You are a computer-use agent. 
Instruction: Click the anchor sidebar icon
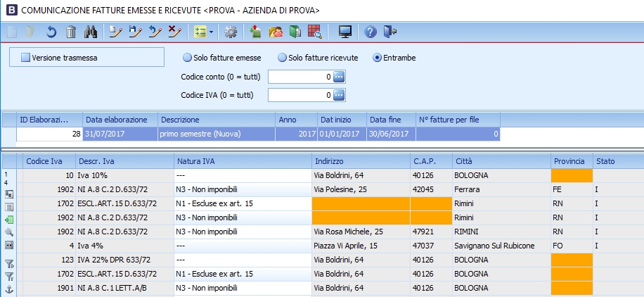[8, 289]
